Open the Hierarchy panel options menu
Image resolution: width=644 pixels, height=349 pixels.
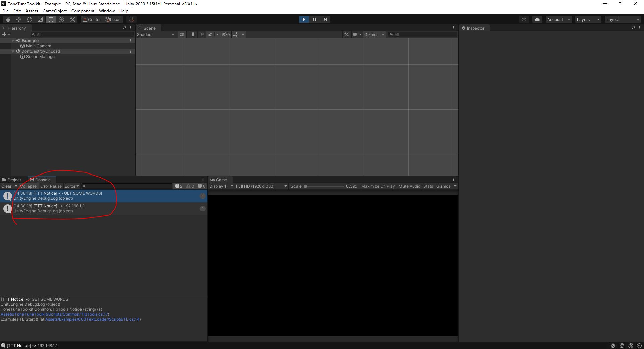point(130,28)
